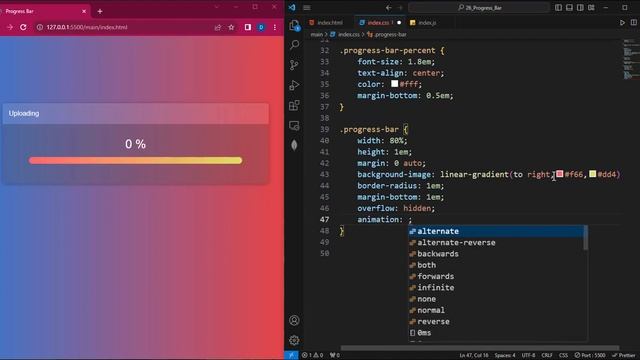Switch to the index.html editor tab
Image resolution: width=640 pixels, height=360 pixels.
pyautogui.click(x=327, y=23)
